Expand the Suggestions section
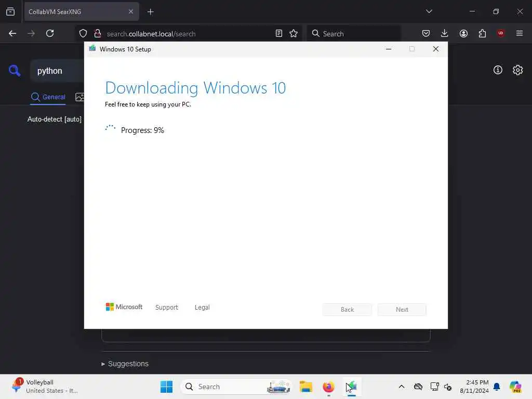This screenshot has width=532, height=399. click(x=125, y=364)
